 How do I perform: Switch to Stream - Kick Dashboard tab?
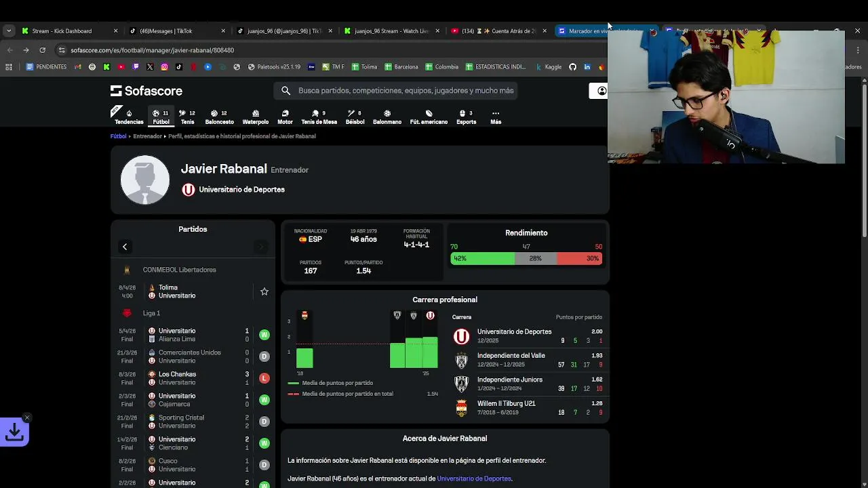pos(70,31)
